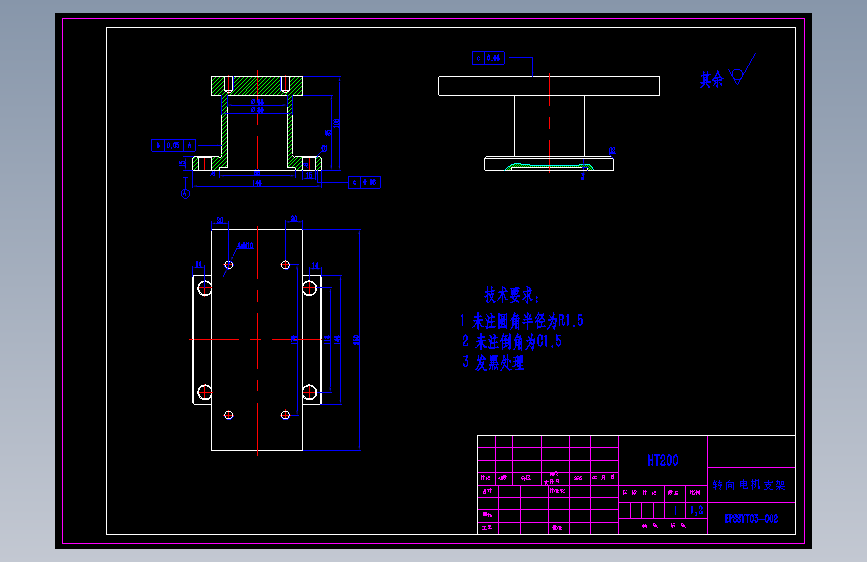Click the 其余 surface roughness symbol
Image resolution: width=867 pixels, height=562 pixels.
click(x=728, y=72)
